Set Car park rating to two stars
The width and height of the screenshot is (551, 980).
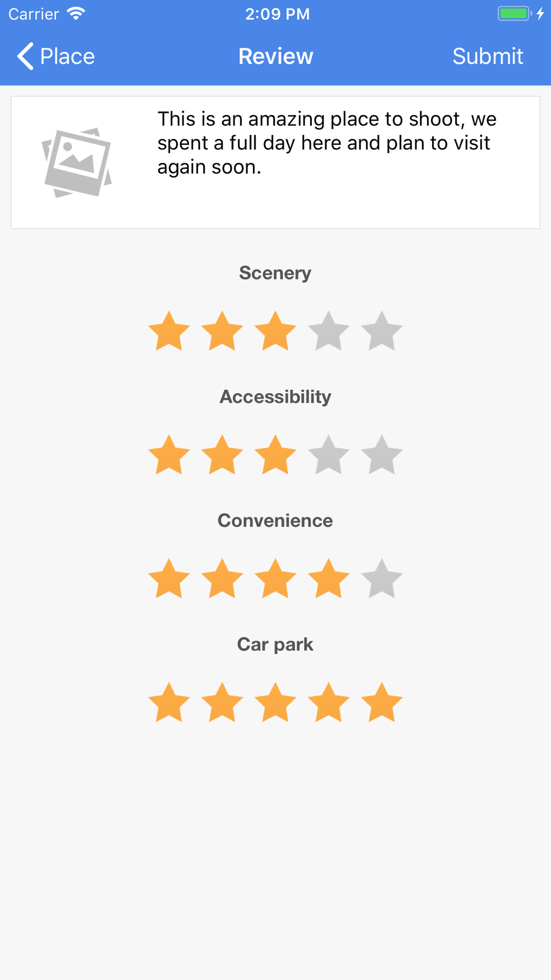(x=222, y=702)
